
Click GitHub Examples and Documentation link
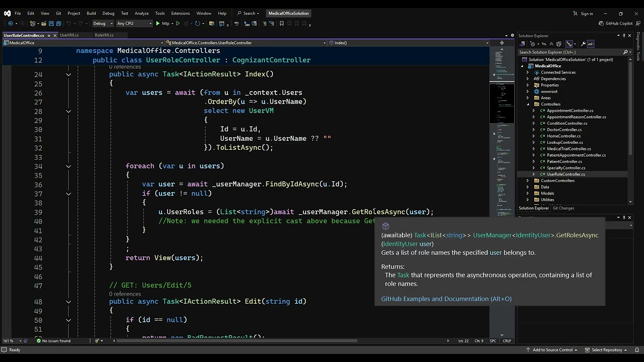click(446, 299)
